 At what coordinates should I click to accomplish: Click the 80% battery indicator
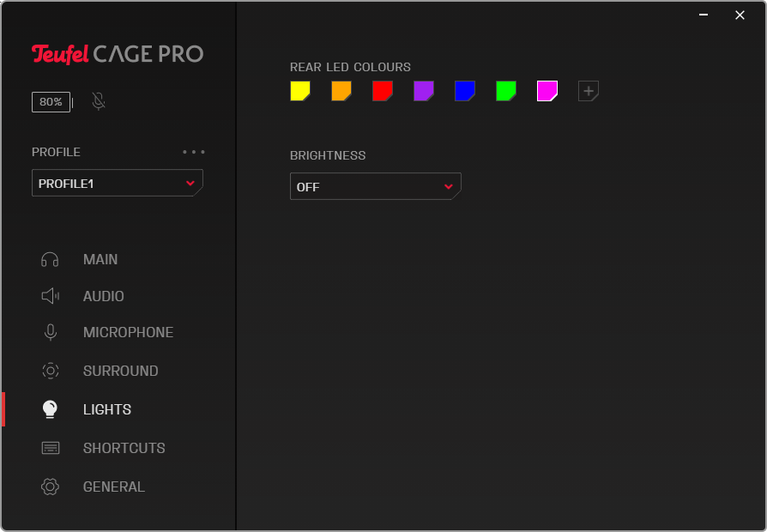click(x=52, y=102)
